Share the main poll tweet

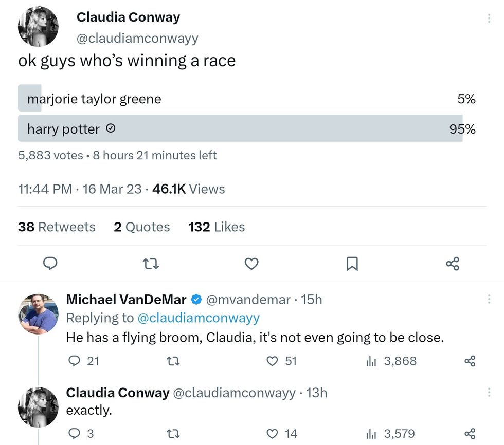tap(453, 264)
